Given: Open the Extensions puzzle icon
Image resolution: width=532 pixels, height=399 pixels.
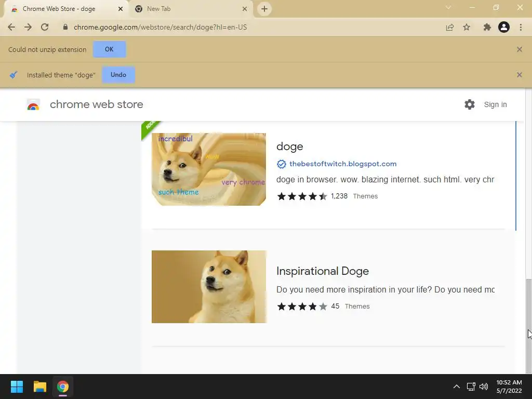Looking at the screenshot, I should 487,27.
